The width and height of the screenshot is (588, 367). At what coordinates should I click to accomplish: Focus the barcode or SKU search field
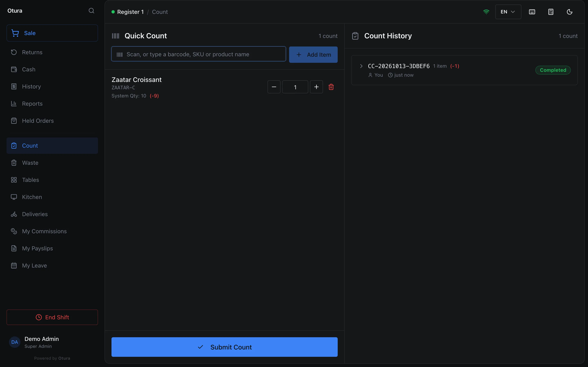point(198,54)
